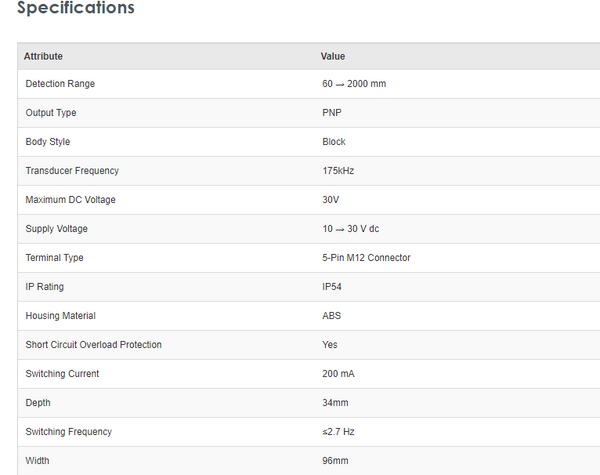Click the Block value text

[334, 142]
